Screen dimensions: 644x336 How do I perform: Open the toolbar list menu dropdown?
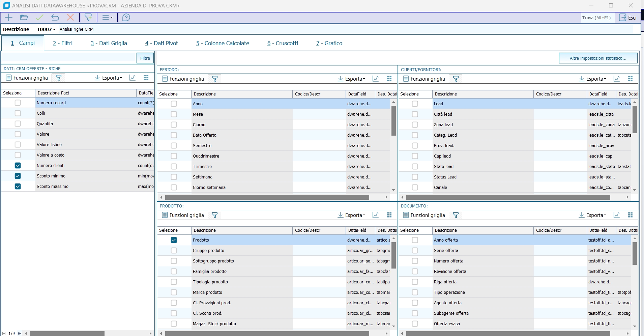107,18
